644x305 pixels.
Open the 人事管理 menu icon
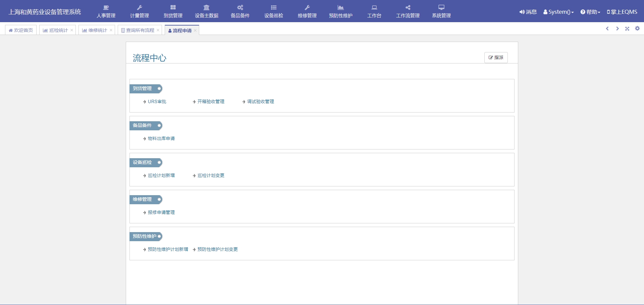(x=106, y=7)
